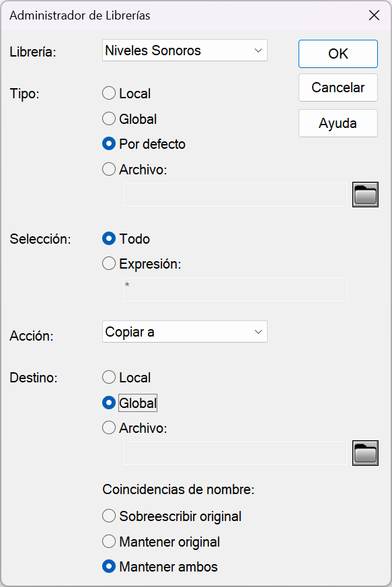Screen dimensions: 392x587
Task: Open the Librería dropdown showing Niveles Sonoros
Action: tap(185, 50)
